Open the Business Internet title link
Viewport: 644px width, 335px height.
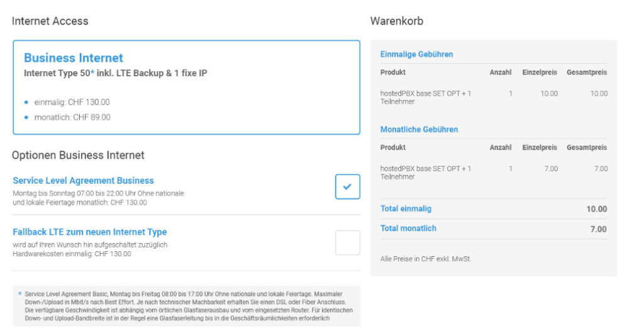pyautogui.click(x=74, y=58)
